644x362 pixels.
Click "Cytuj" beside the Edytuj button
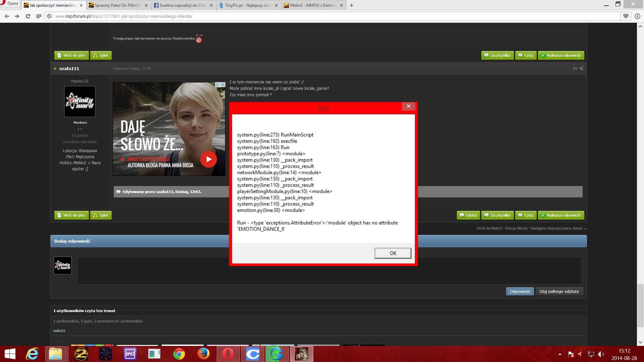(526, 215)
